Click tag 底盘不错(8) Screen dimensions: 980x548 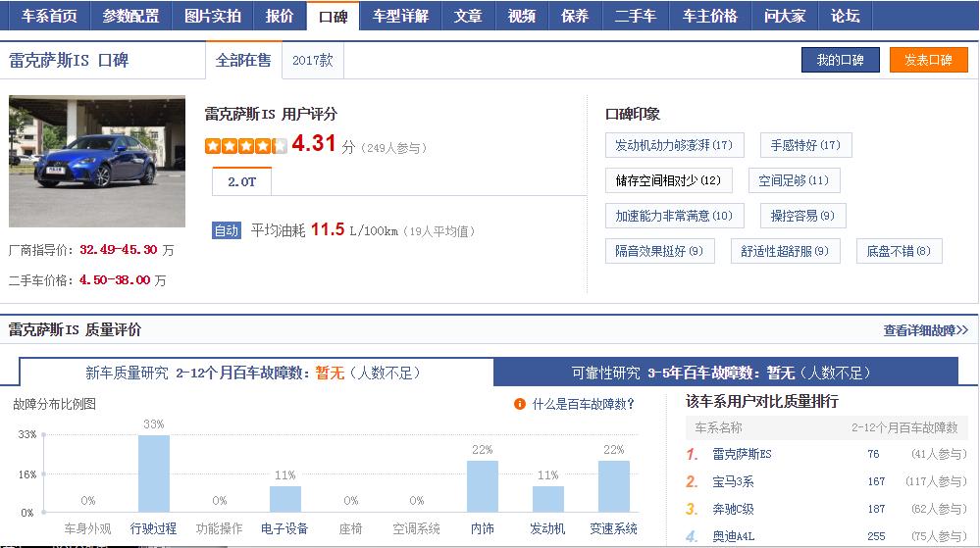click(899, 251)
